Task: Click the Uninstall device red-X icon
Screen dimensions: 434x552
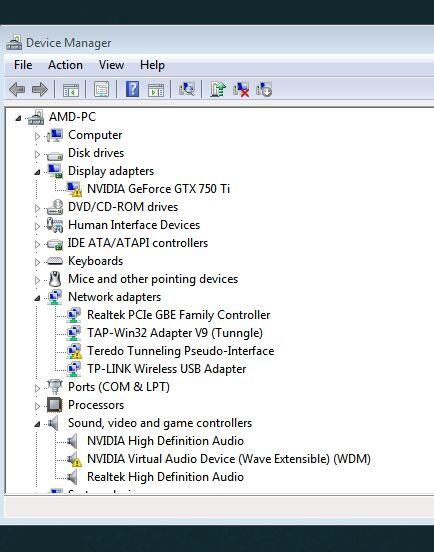Action: [241, 89]
